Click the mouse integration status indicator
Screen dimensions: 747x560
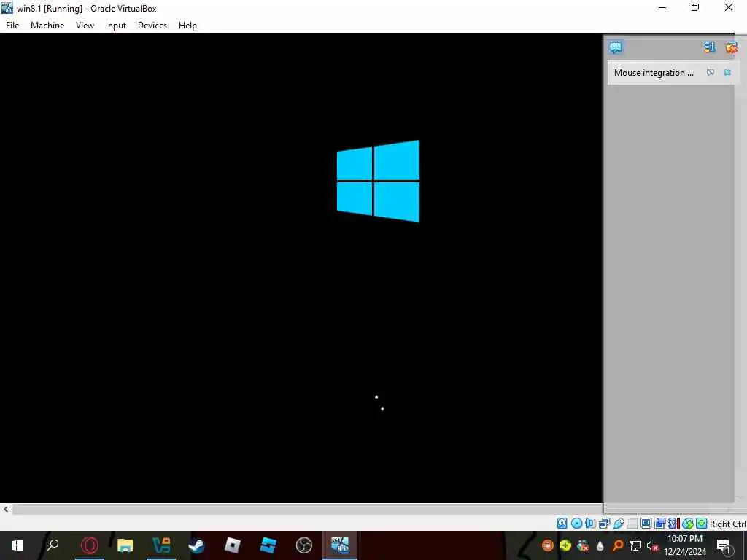coord(687,524)
